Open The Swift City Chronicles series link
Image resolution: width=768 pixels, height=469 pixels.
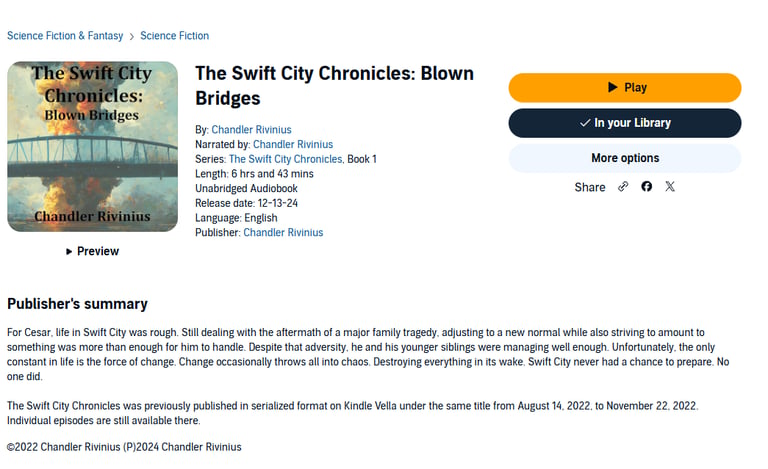click(286, 159)
